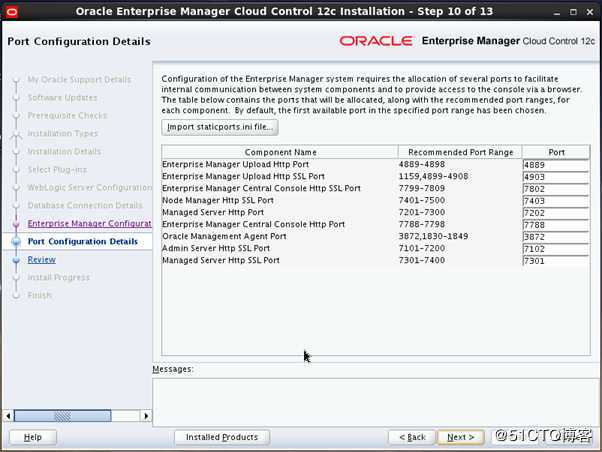Screen dimensions: 602x452
Task: Click Component Name column header
Action: tap(280, 152)
